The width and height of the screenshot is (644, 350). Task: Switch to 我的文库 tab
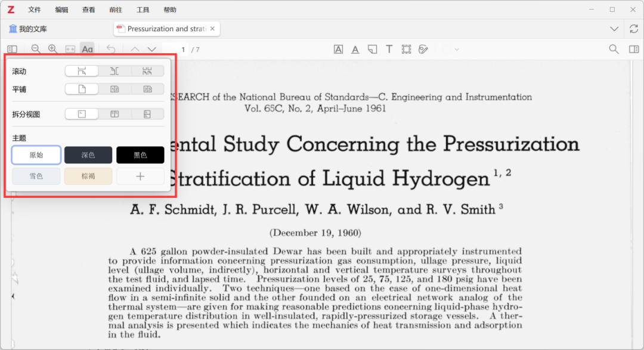click(28, 29)
